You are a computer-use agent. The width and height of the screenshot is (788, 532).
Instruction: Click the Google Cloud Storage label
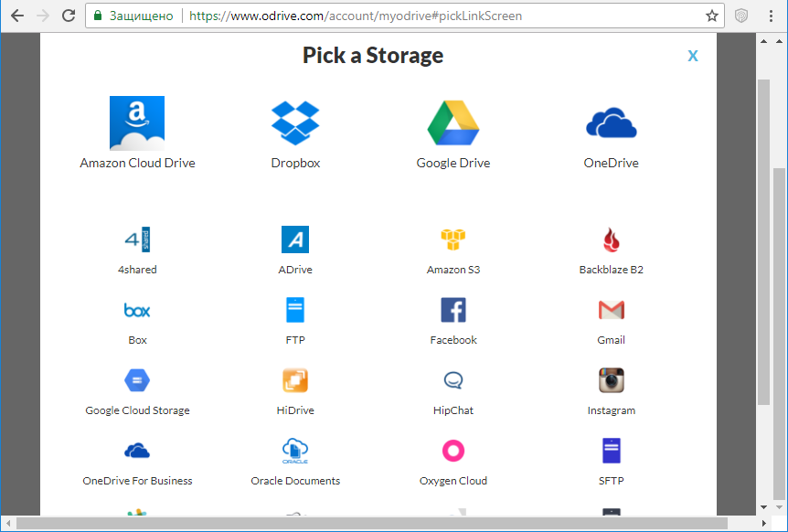pyautogui.click(x=137, y=410)
